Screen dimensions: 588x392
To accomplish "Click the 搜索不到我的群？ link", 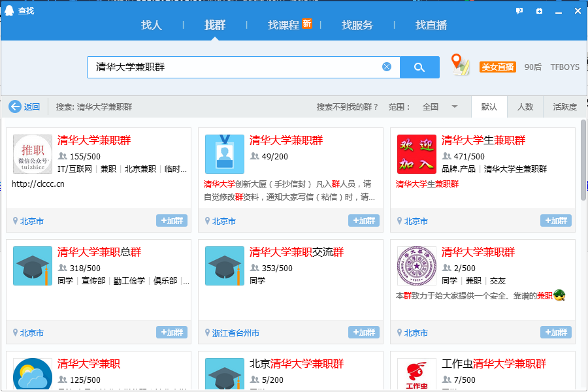I will click(348, 107).
